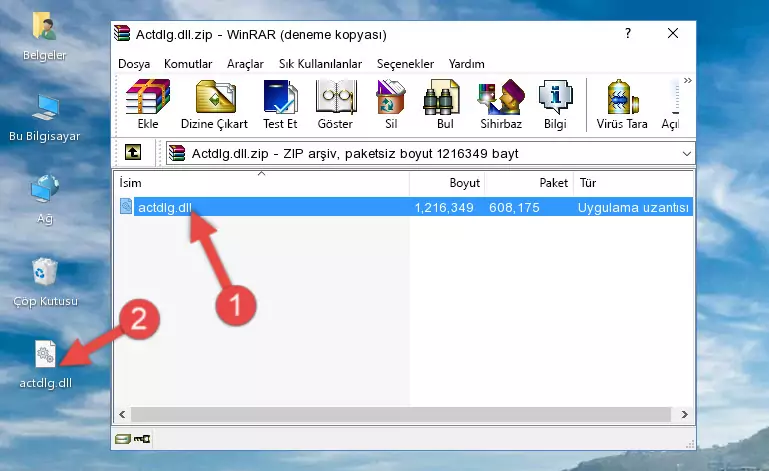This screenshot has width=769, height=471.
Task: Click the partly hidden Açıklama toolbar icon
Action: coord(670,105)
